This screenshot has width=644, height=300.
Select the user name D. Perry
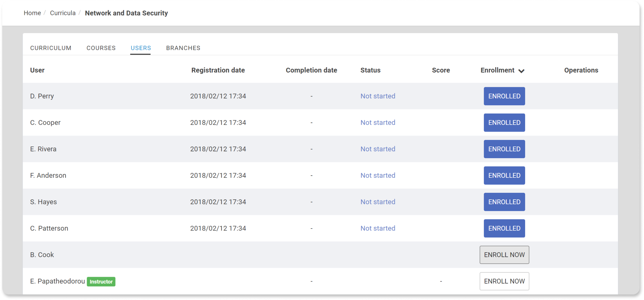42,96
